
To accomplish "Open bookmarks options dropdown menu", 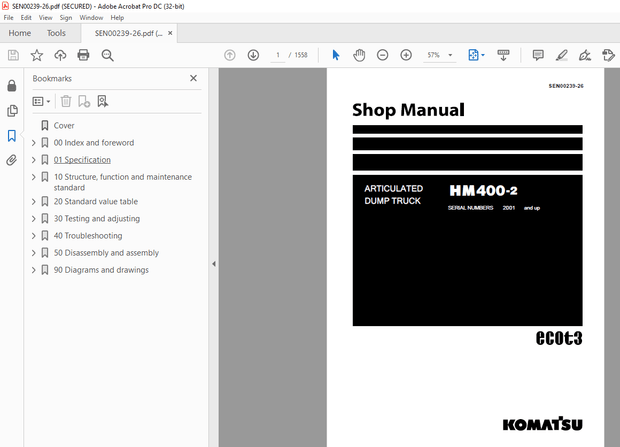I will [41, 102].
